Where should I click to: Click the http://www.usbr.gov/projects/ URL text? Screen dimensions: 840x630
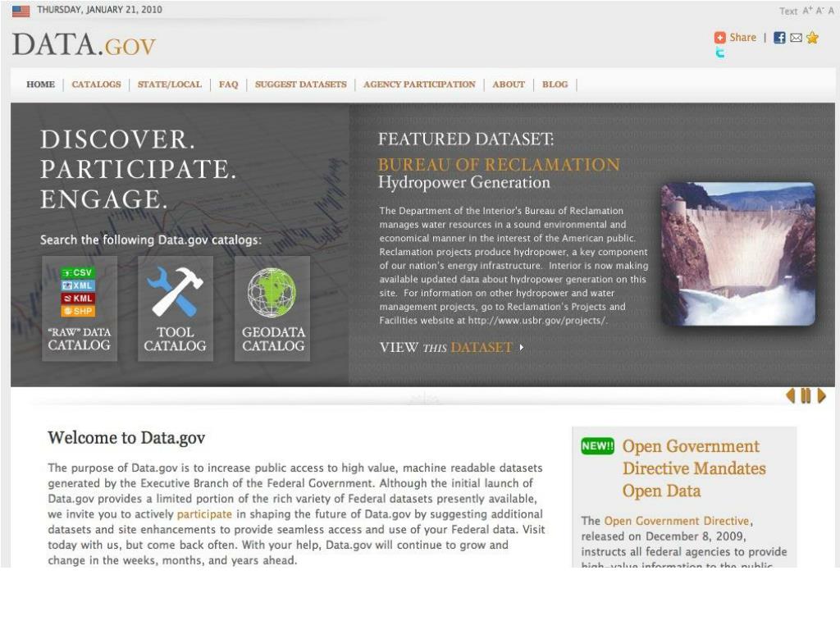pos(537,321)
